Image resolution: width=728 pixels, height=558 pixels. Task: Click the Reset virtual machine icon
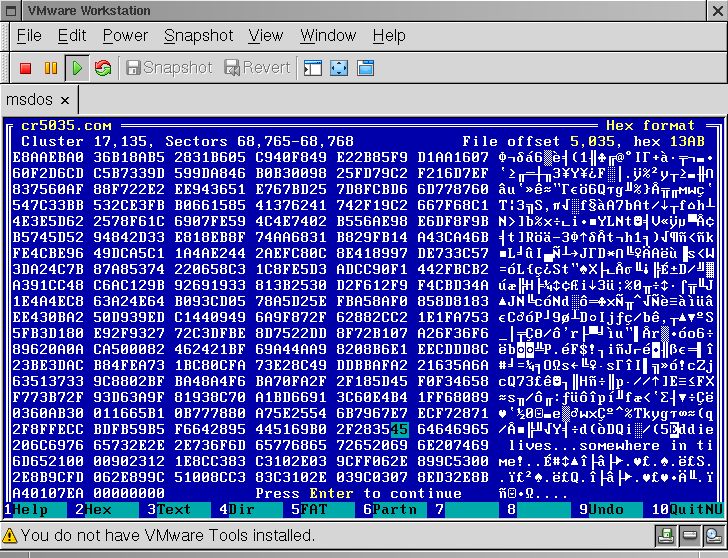[103, 68]
